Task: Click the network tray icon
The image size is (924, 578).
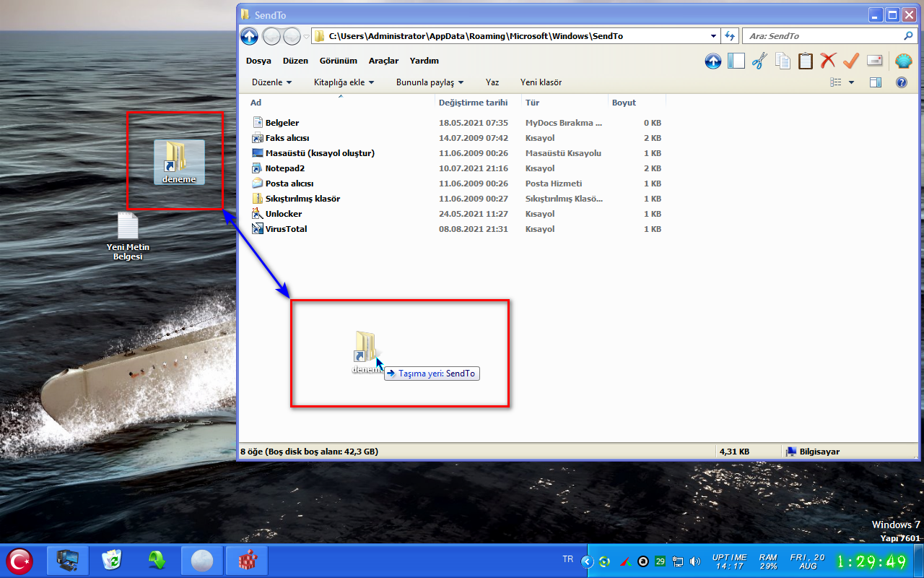Action: point(678,561)
